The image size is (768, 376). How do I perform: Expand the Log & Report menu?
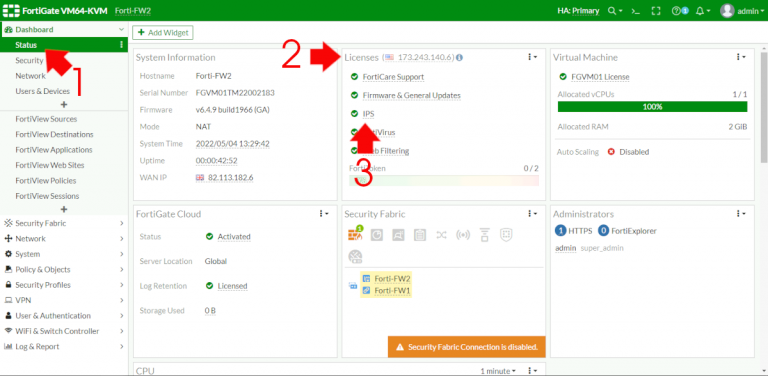(64, 347)
